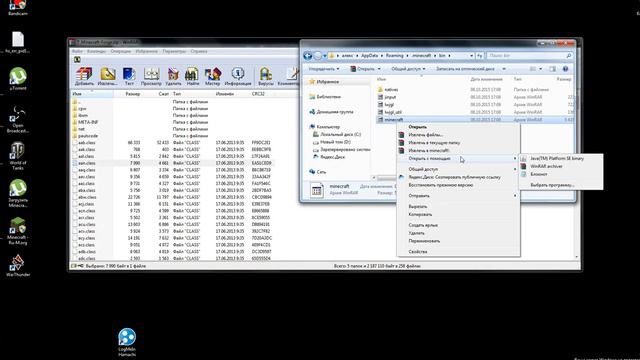Click Выбрать программу... submenu item
The image size is (640, 360).
click(561, 185)
